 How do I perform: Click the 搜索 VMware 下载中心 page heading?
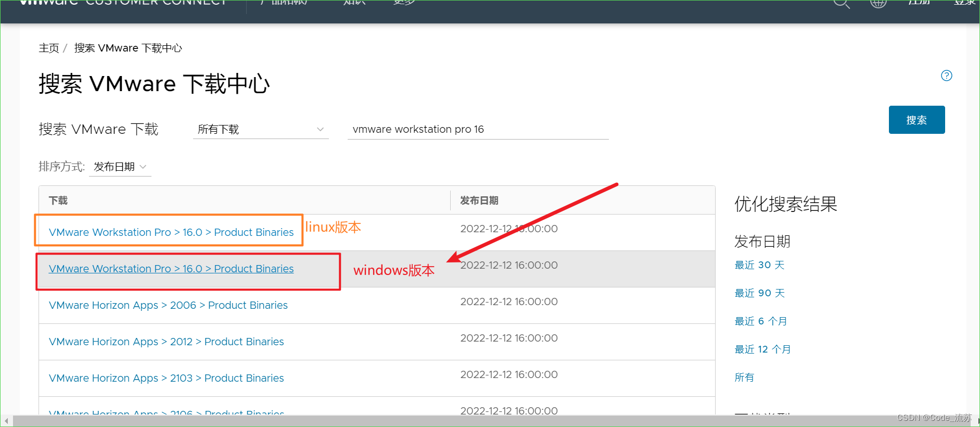point(154,84)
